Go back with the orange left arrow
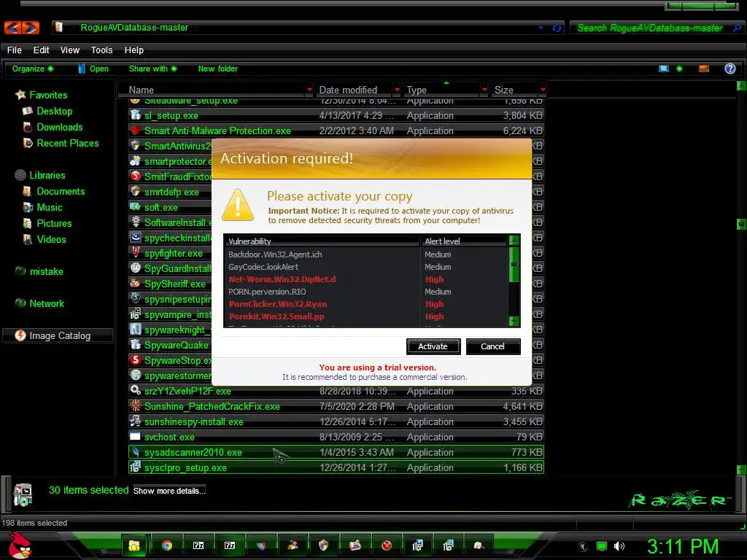 pyautogui.click(x=13, y=28)
